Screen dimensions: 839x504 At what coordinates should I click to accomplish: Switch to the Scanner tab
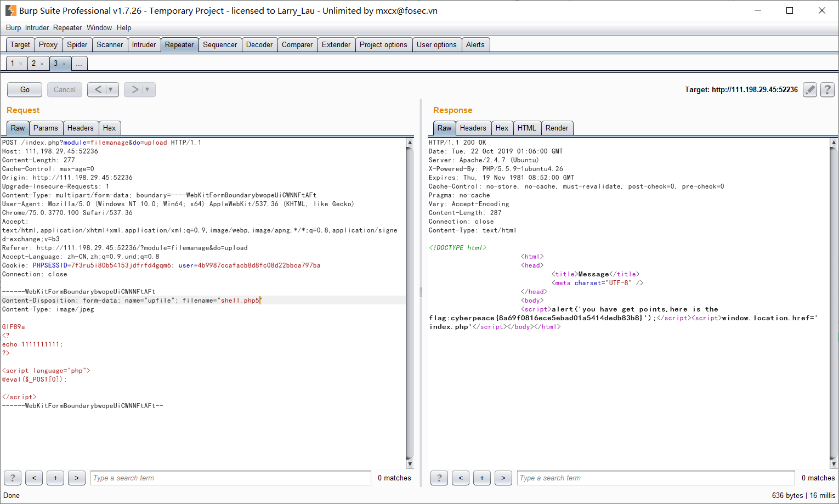click(110, 44)
